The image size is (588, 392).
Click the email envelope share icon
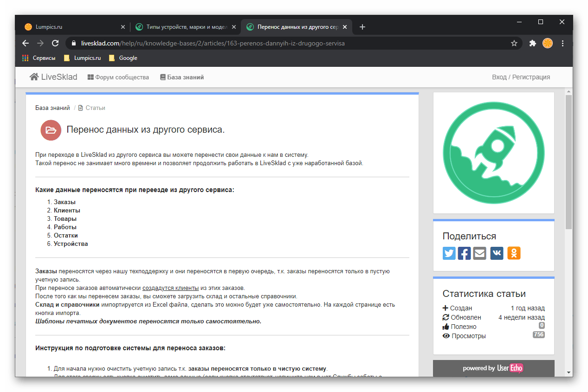click(x=479, y=253)
